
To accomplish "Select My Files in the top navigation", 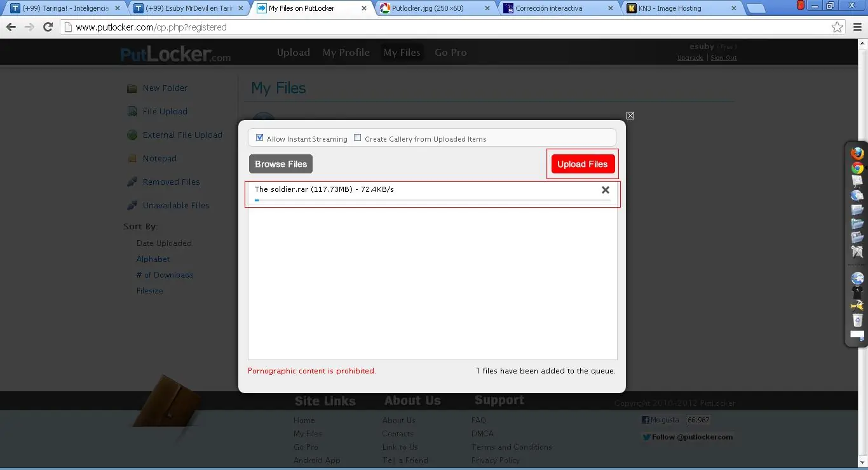I will [x=402, y=53].
